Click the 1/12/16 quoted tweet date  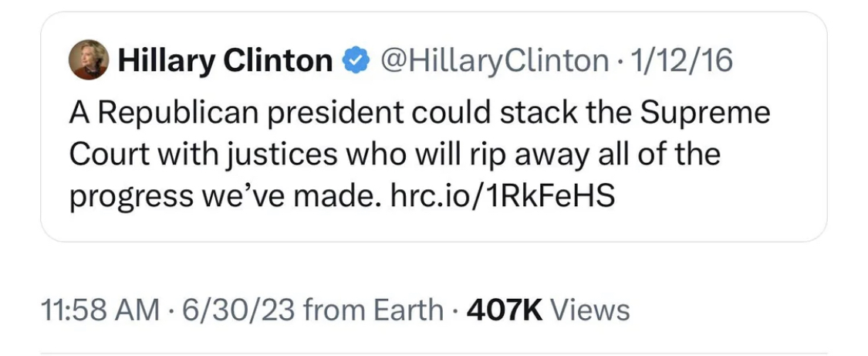pyautogui.click(x=681, y=60)
